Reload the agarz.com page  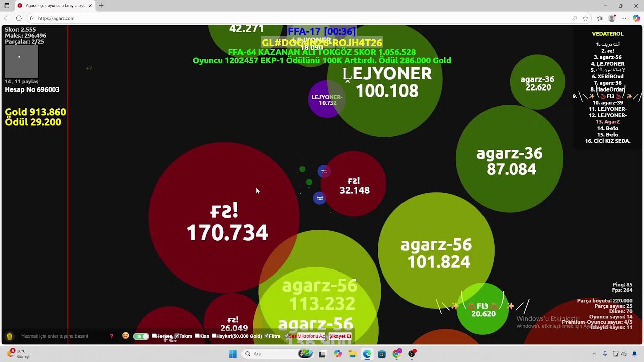[x=19, y=18]
